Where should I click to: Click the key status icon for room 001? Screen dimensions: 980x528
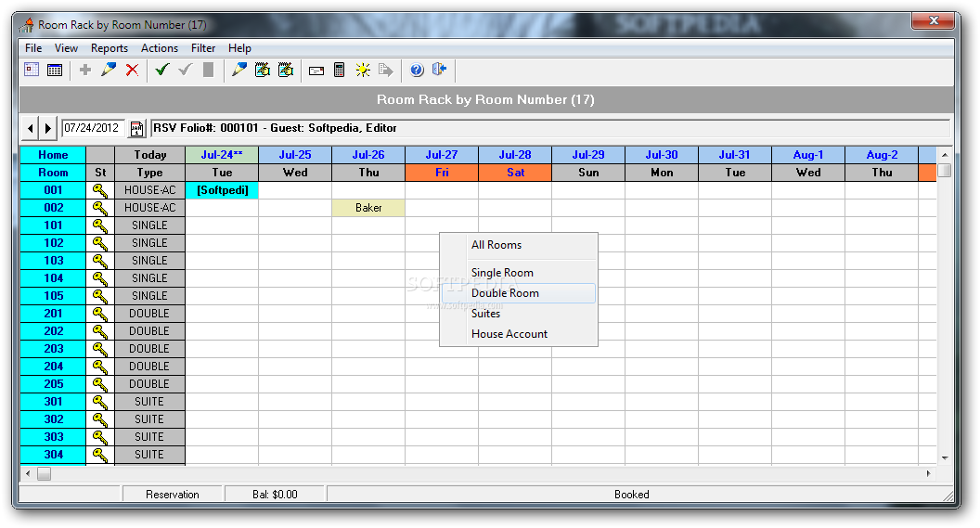[100, 190]
